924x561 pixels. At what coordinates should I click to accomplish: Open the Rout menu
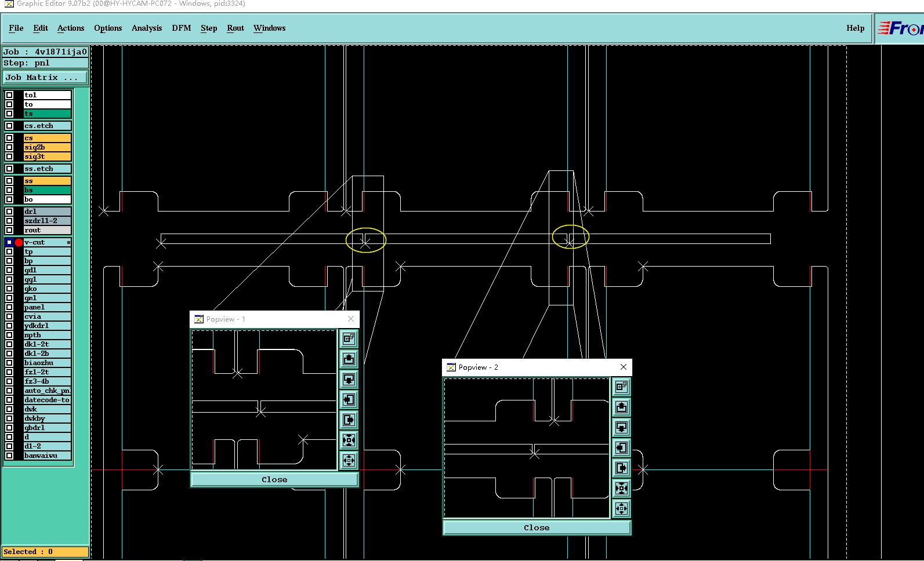(235, 28)
